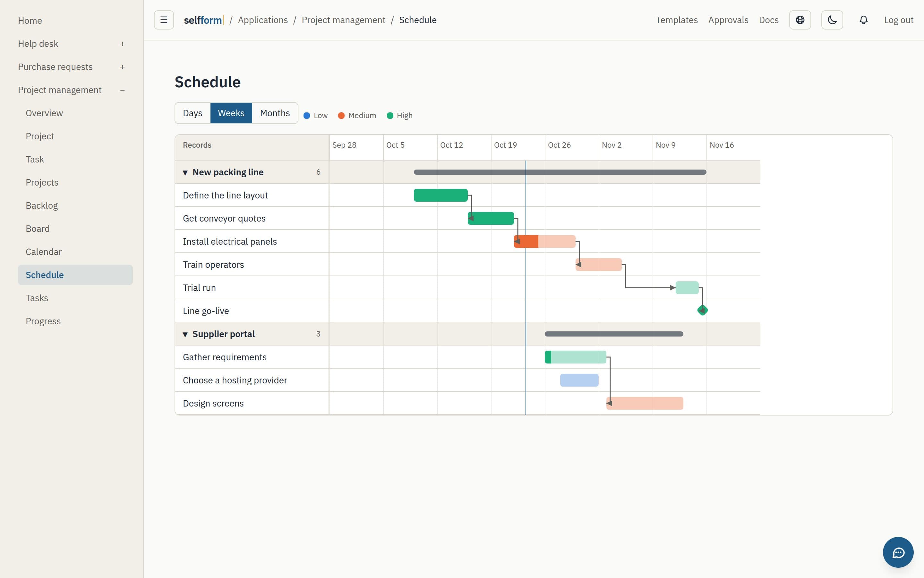Select the Weeks view
924x578 pixels.
[231, 113]
